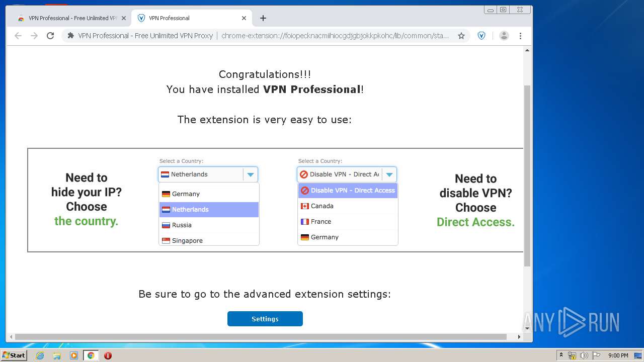Open the VPN Professional shield extension icon
644x362 pixels.
(481, 36)
